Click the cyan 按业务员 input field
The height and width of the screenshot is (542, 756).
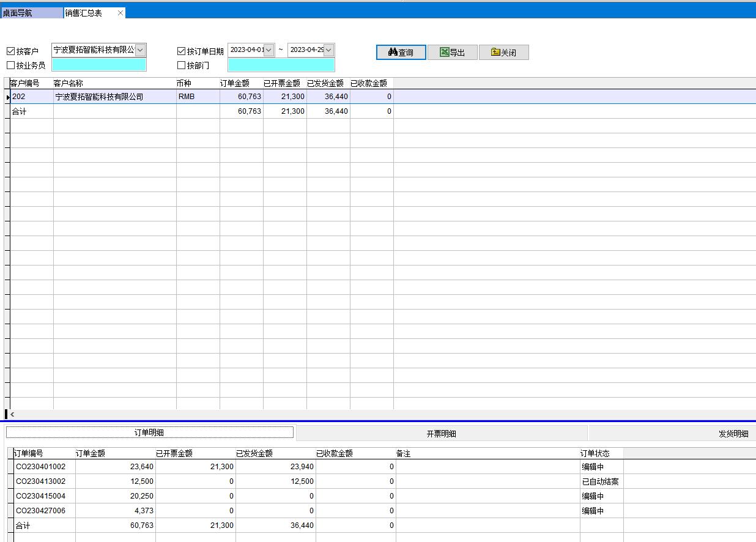click(99, 65)
